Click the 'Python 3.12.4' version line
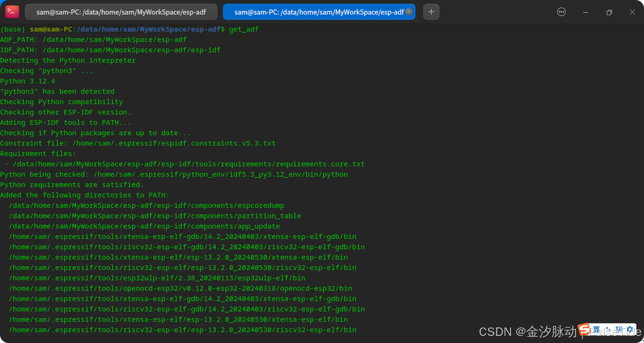 (27, 81)
